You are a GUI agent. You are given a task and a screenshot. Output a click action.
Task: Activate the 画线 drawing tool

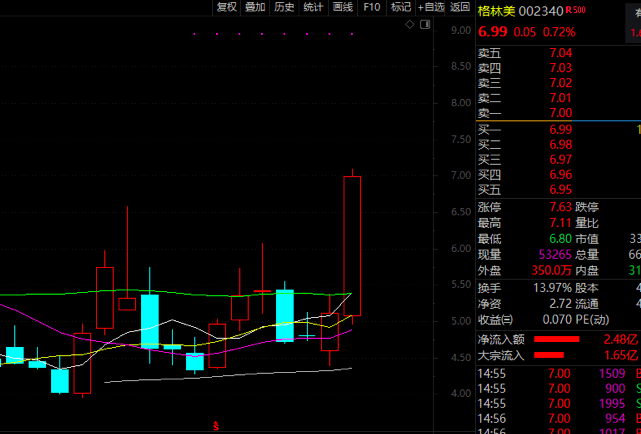click(x=343, y=7)
